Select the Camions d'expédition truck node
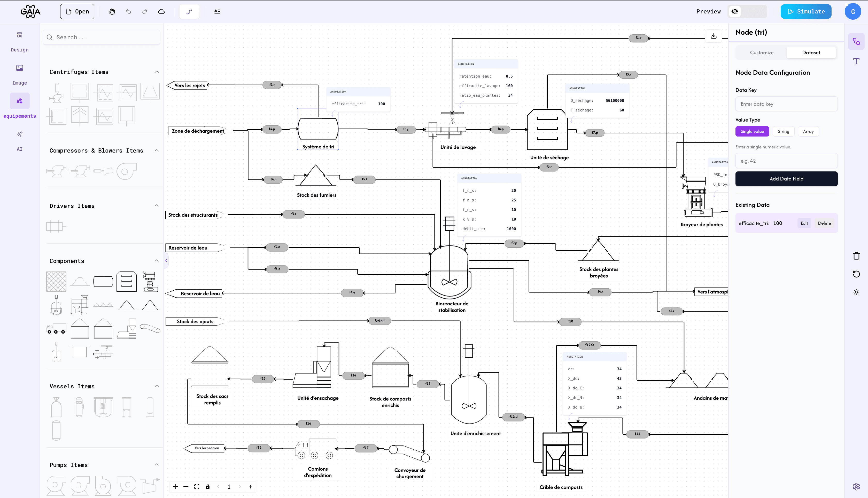Screen dimensions: 868x498 click(x=316, y=449)
